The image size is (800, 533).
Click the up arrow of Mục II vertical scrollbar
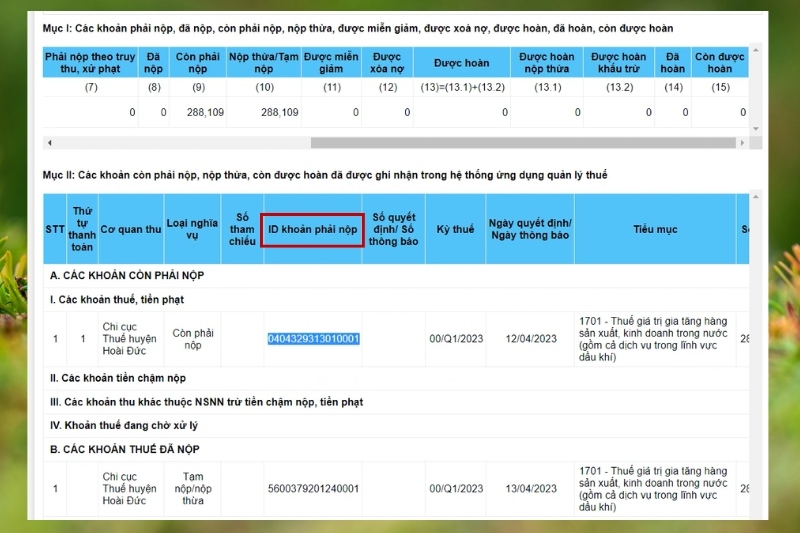pos(756,197)
